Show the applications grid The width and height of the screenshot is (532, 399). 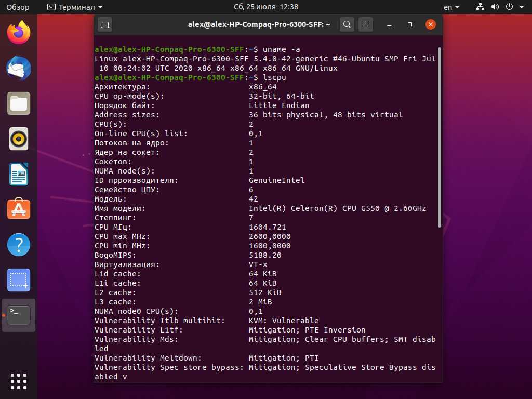(19, 381)
